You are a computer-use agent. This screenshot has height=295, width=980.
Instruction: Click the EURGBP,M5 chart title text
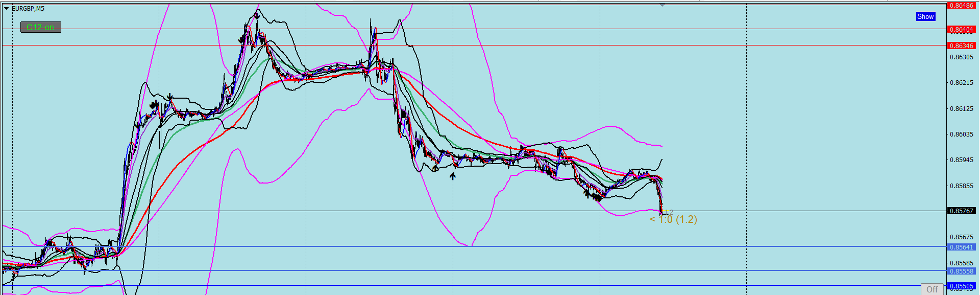28,9
